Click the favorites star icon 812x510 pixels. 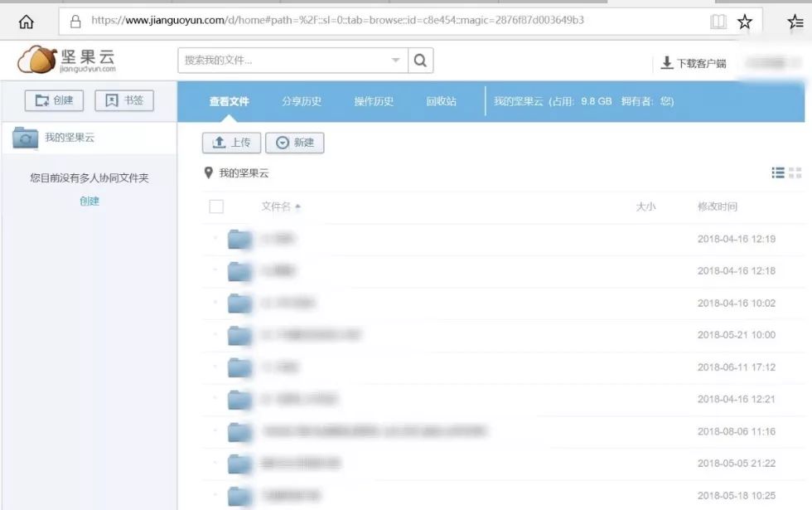(x=744, y=22)
